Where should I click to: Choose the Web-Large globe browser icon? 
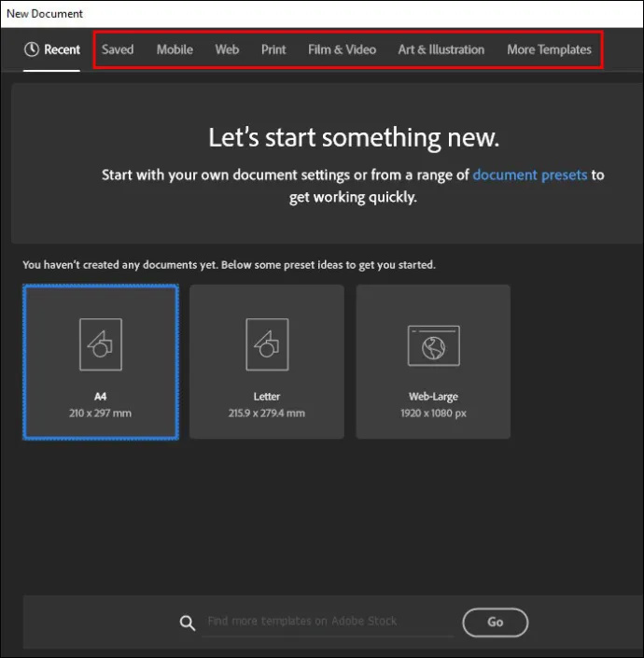434,345
